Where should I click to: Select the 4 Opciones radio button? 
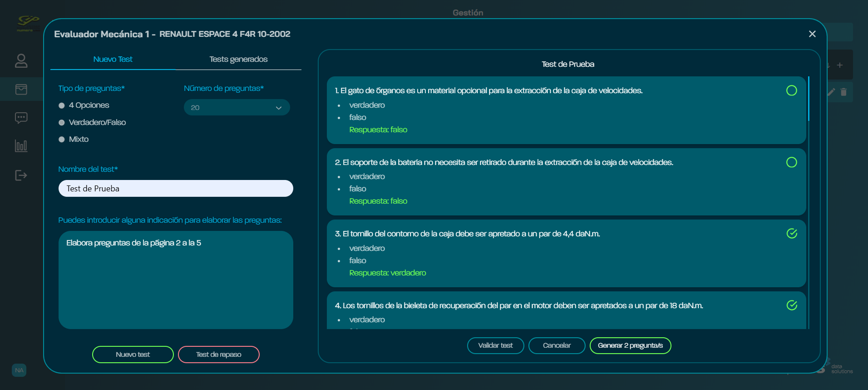point(62,105)
